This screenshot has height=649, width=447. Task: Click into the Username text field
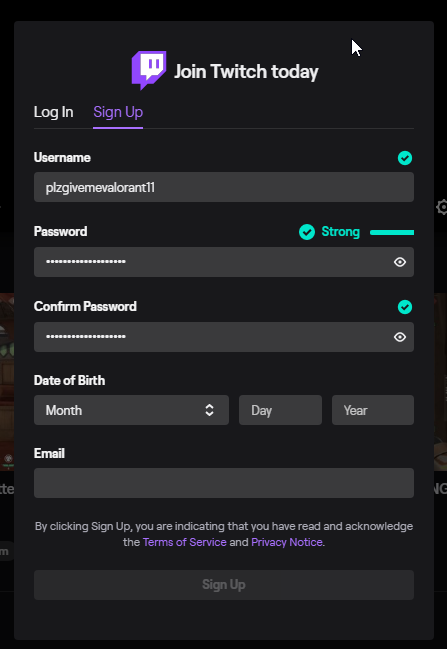(224, 187)
